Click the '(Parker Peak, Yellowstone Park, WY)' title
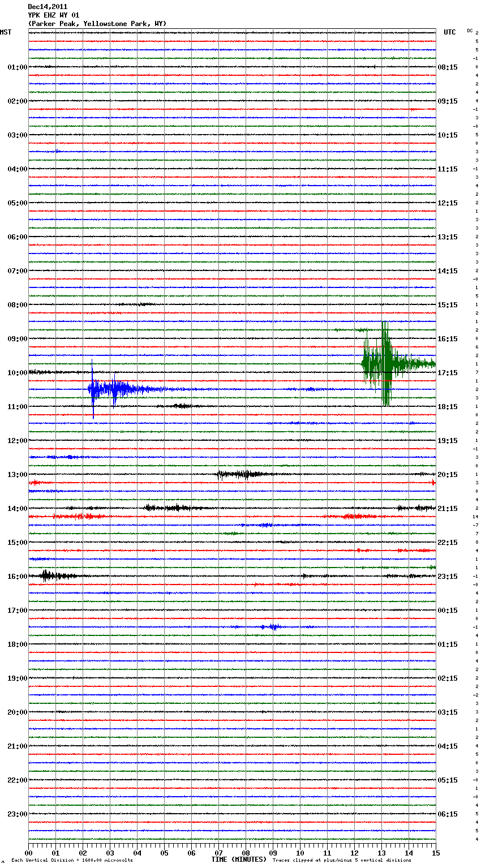Image resolution: width=481 pixels, height=868 pixels. click(97, 24)
